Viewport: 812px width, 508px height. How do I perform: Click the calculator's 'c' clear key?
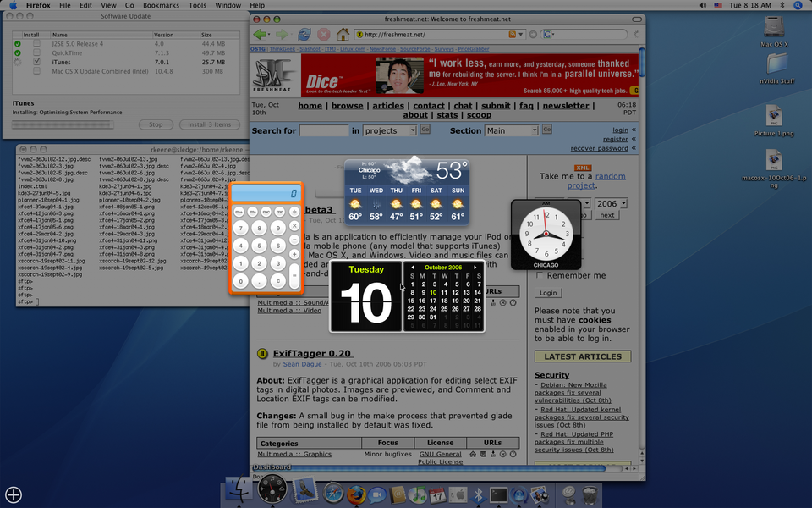pos(278,281)
